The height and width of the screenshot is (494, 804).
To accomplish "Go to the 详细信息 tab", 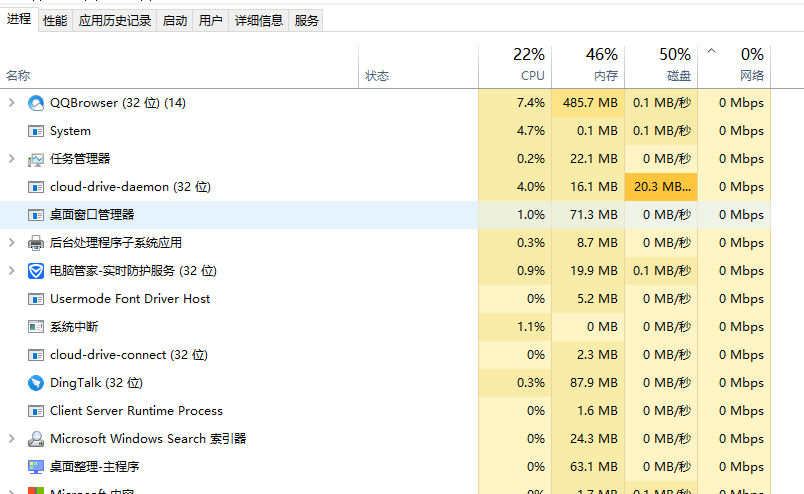I will (259, 21).
